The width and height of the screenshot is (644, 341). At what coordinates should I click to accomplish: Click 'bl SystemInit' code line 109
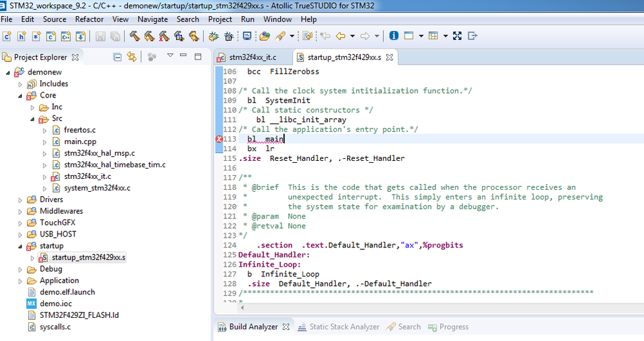279,100
